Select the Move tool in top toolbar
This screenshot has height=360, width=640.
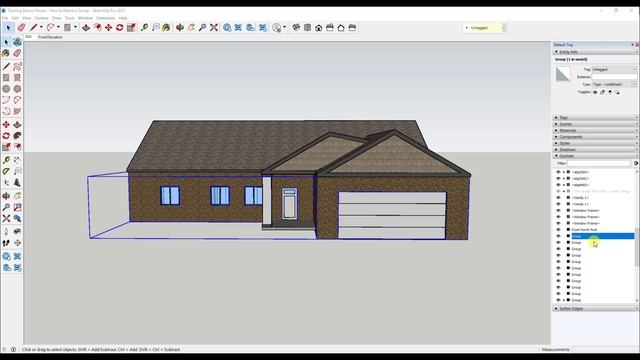click(109, 28)
